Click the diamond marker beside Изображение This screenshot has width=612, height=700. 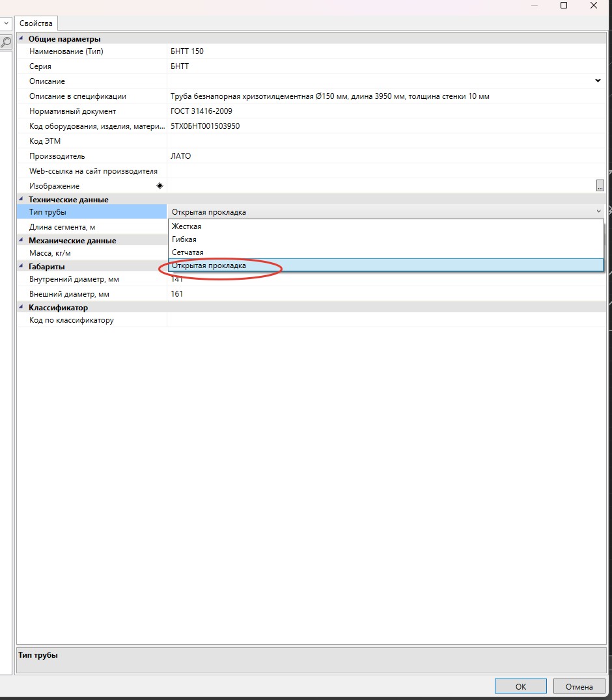click(x=160, y=186)
